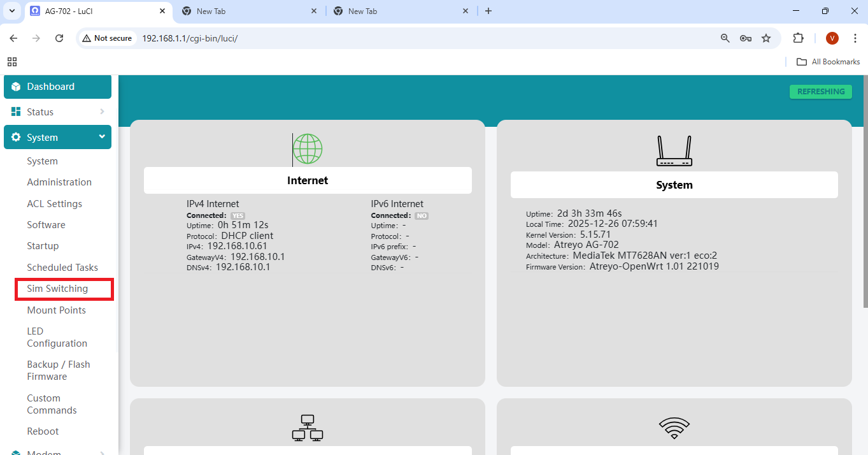Click the green globe Internet icon

(307, 149)
